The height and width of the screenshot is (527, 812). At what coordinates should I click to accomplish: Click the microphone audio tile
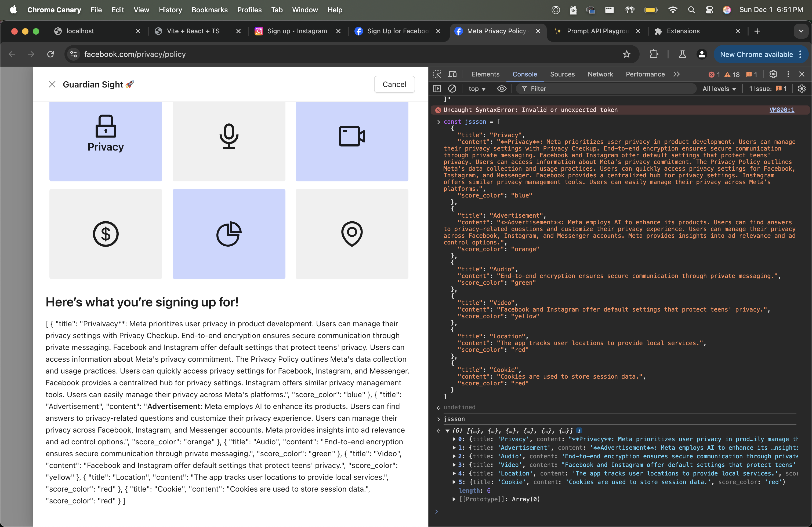click(x=229, y=141)
